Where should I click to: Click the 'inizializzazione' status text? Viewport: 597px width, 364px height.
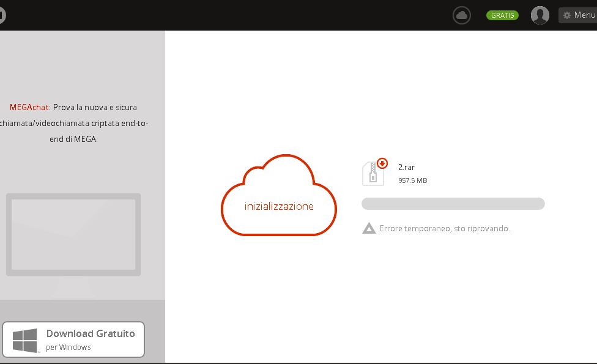pyautogui.click(x=279, y=206)
